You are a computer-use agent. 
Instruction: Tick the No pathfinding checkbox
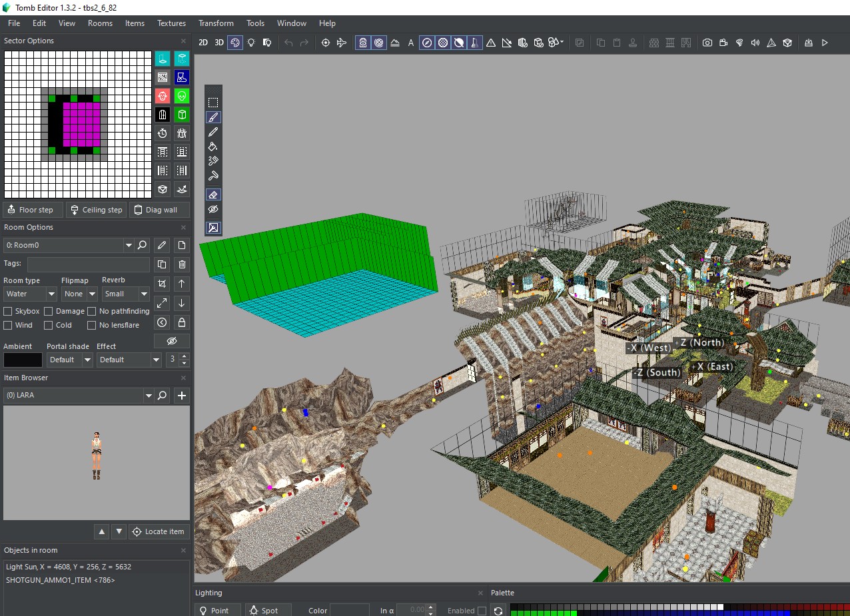tap(92, 311)
